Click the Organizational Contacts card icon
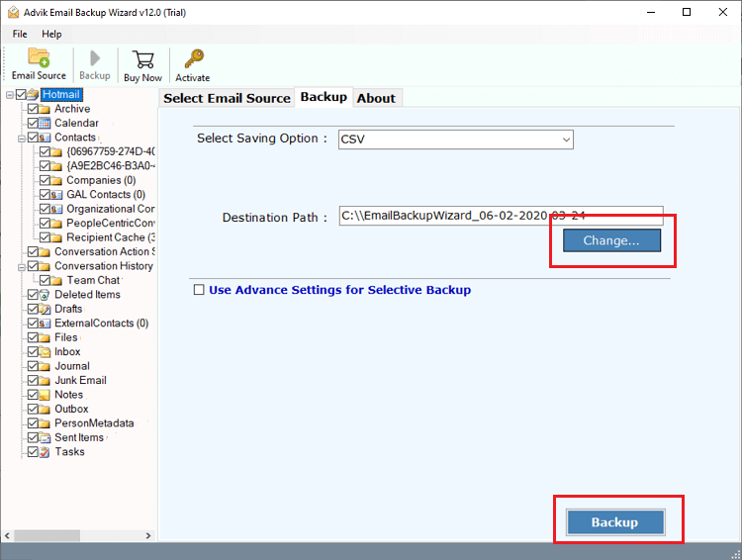 pyautogui.click(x=56, y=209)
